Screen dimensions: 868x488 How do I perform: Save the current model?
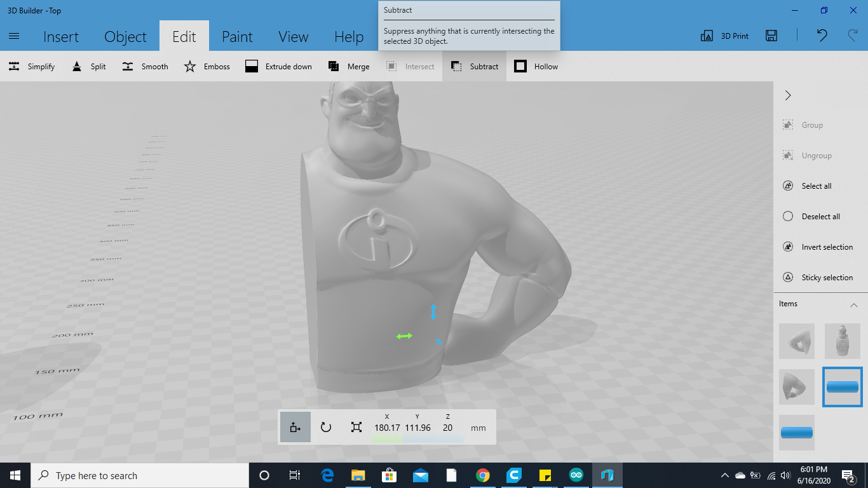(771, 36)
